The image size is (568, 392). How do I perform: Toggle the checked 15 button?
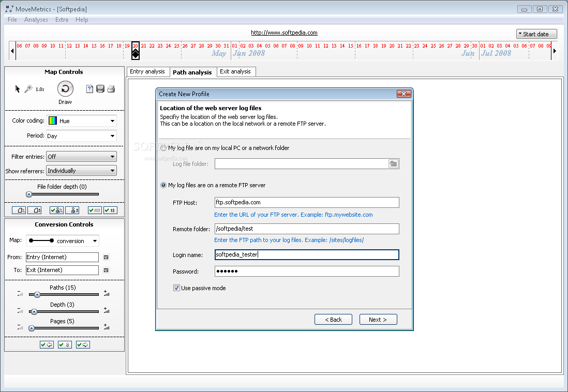click(111, 210)
